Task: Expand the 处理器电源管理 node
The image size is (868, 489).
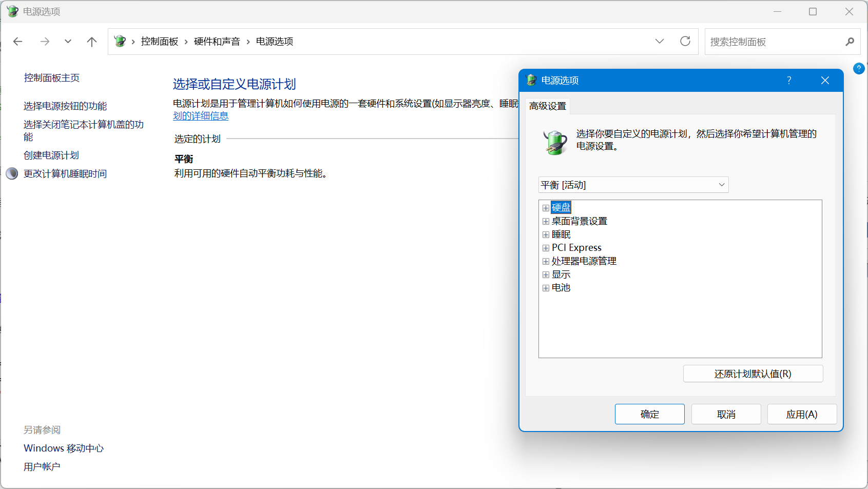Action: click(546, 261)
